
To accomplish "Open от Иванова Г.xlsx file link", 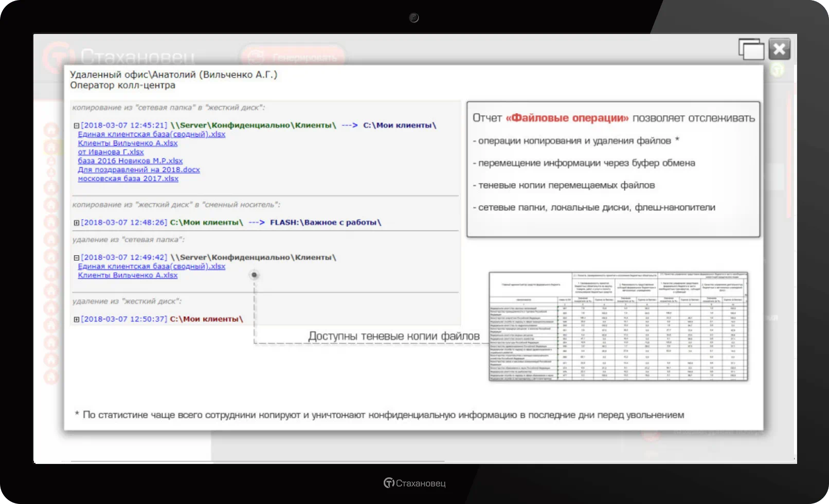I will [x=111, y=152].
